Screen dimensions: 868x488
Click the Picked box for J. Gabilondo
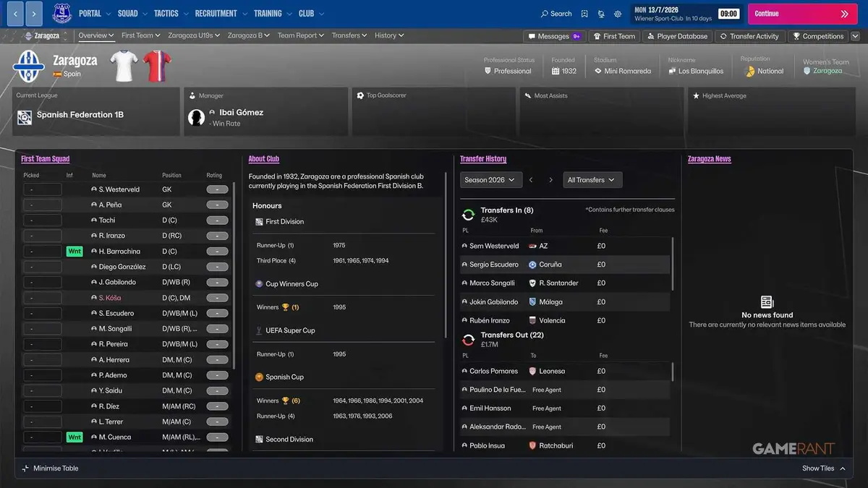(42, 283)
